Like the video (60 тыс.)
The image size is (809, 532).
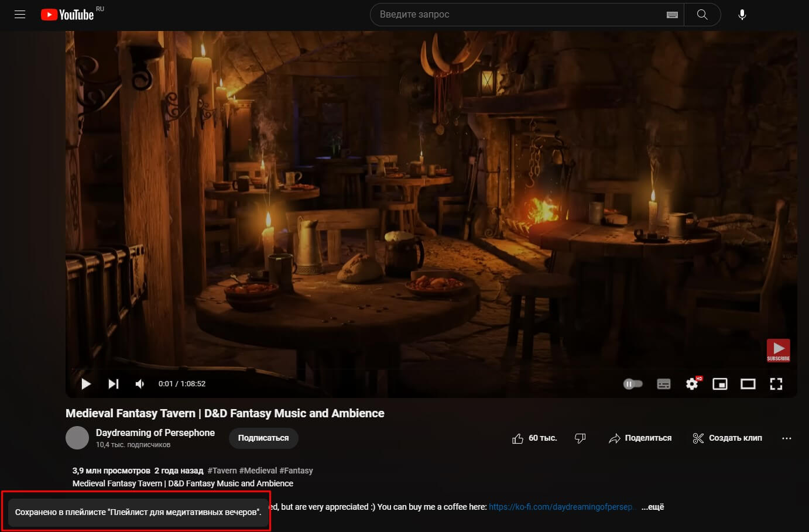coord(534,438)
